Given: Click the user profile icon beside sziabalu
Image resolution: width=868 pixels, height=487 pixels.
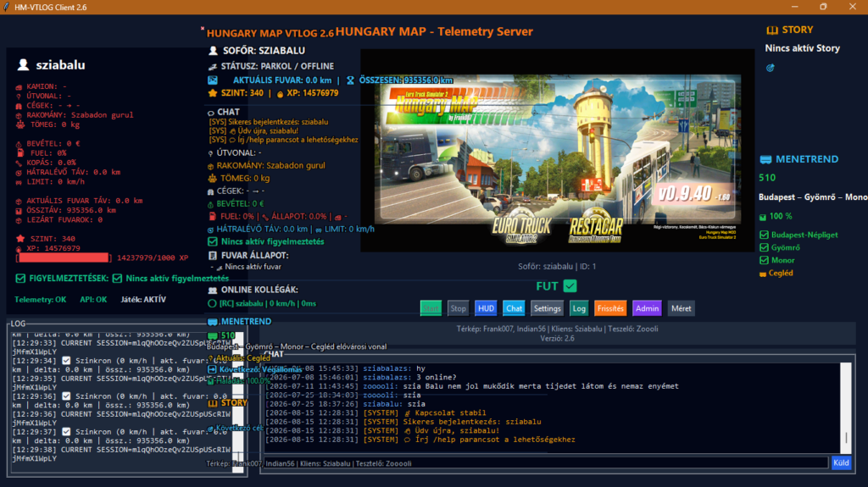Looking at the screenshot, I should 23,64.
